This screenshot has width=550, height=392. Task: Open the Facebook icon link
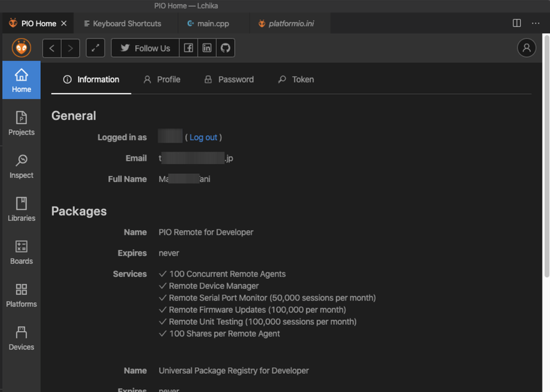(x=188, y=48)
